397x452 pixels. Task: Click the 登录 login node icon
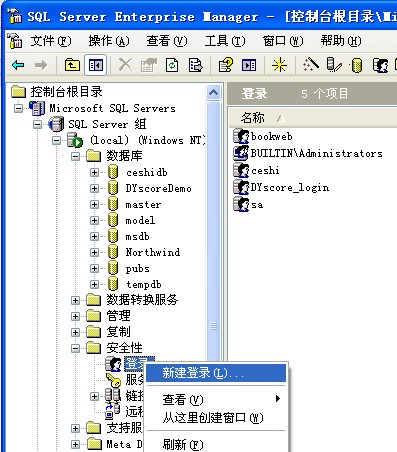[x=113, y=364]
